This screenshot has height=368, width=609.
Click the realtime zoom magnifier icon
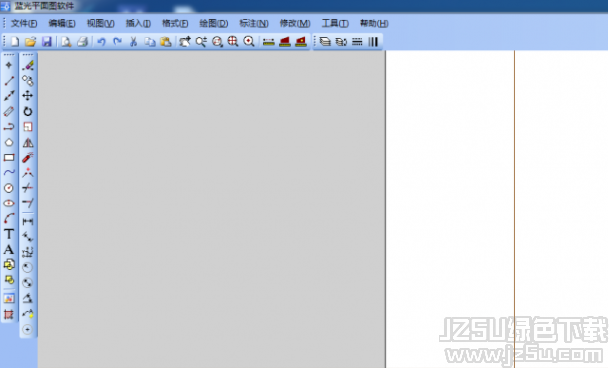click(201, 42)
